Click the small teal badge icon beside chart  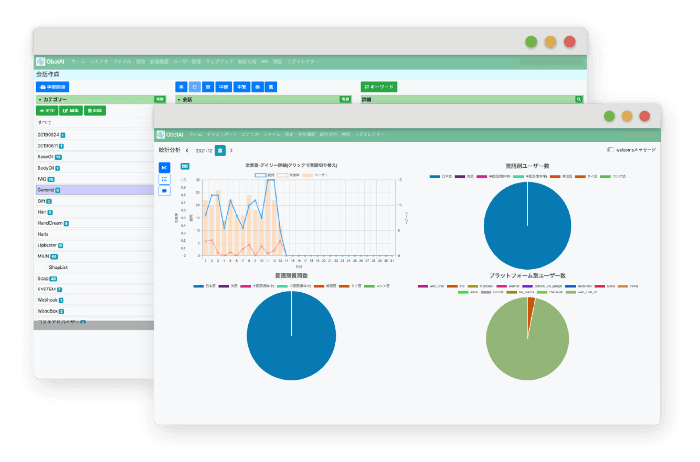tap(184, 166)
